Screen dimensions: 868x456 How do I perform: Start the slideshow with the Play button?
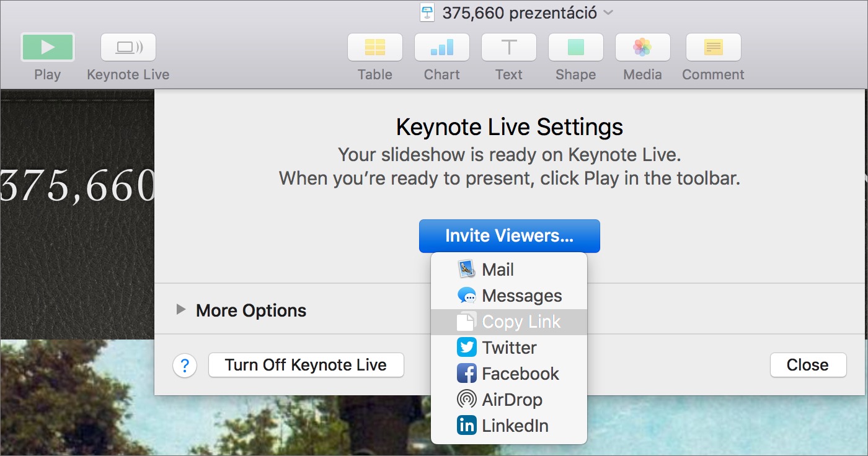pyautogui.click(x=48, y=47)
